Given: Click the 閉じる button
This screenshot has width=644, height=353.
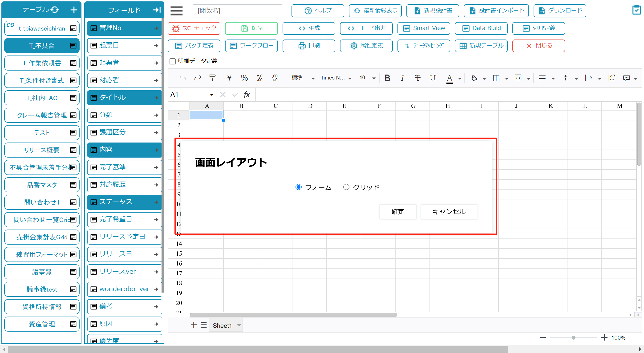Looking at the screenshot, I should pyautogui.click(x=539, y=46).
